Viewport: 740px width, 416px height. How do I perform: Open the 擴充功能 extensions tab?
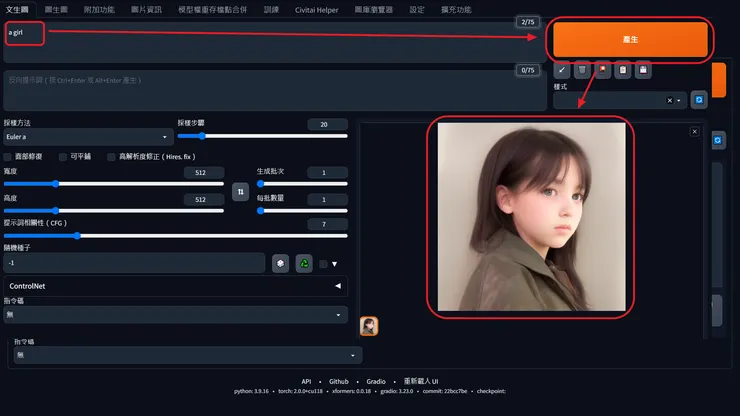point(456,9)
